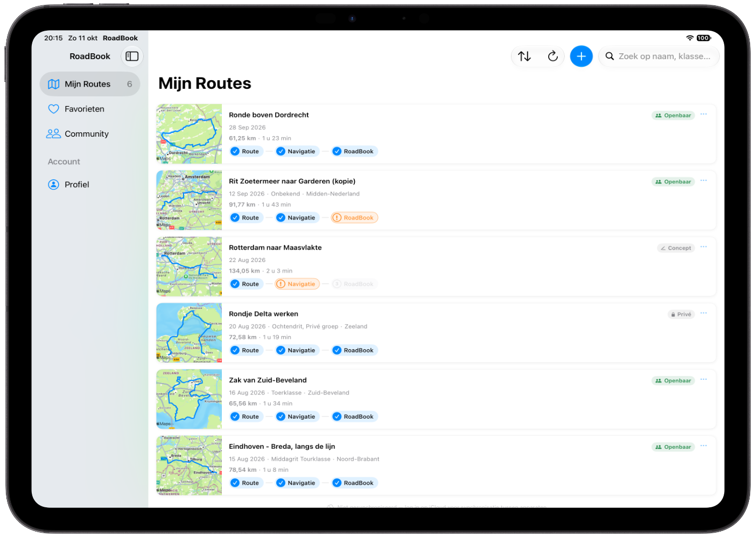Open route titled Rit Zoetermeer naar Garderen (kopie)

tap(292, 181)
